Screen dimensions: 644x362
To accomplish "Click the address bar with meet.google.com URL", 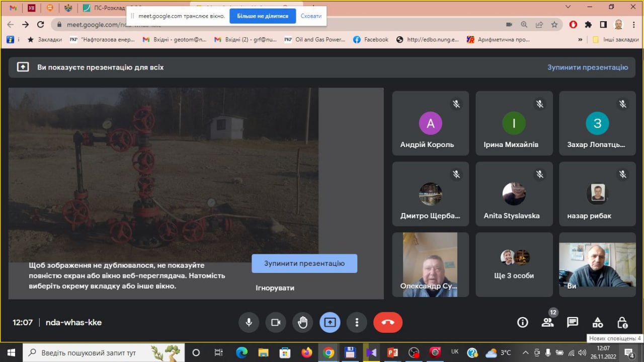I will click(282, 24).
